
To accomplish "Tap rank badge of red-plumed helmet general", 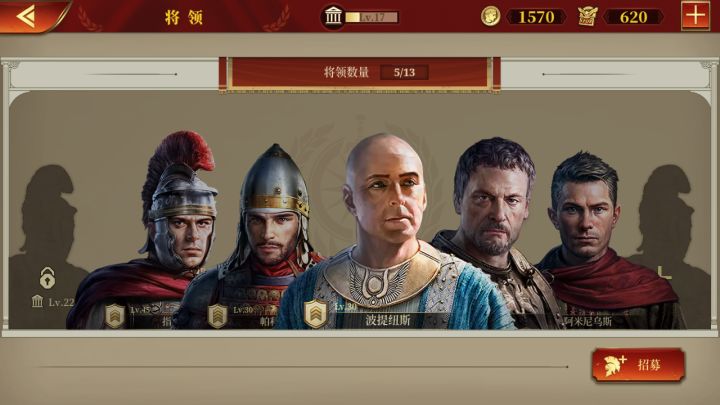I will (115, 316).
